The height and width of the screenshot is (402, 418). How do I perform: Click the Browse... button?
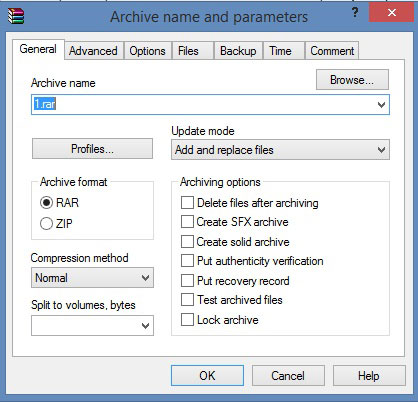352,80
